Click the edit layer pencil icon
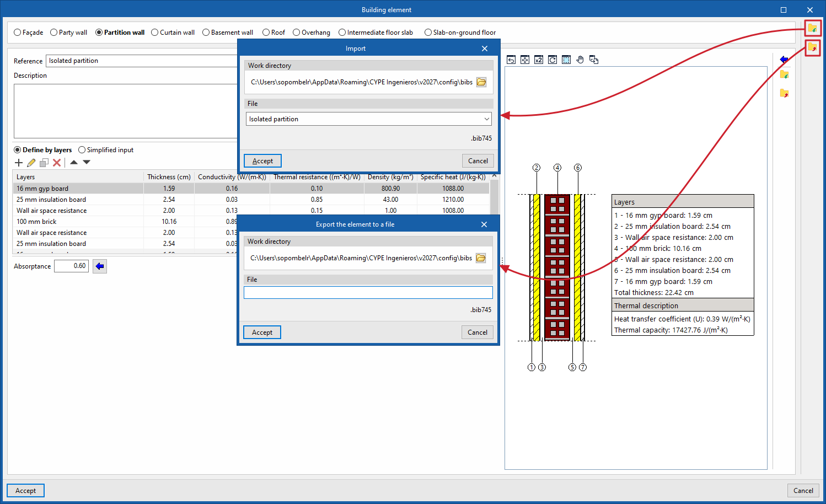 coord(31,163)
